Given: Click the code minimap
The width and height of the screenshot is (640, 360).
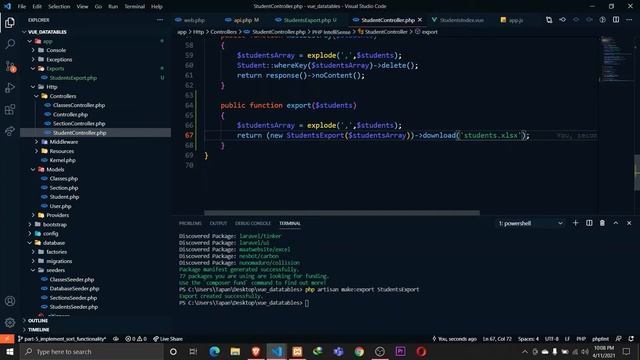Looking at the screenshot, I should tap(616, 59).
